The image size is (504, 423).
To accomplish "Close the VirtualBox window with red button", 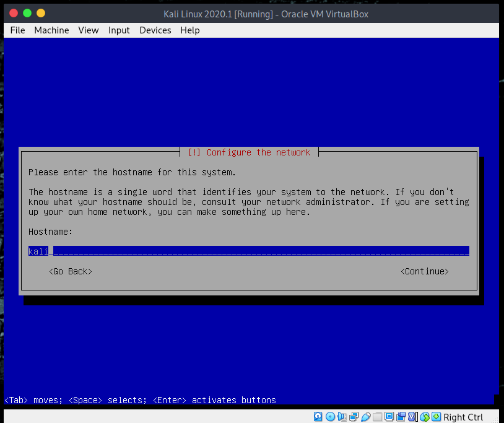I will tap(14, 13).
